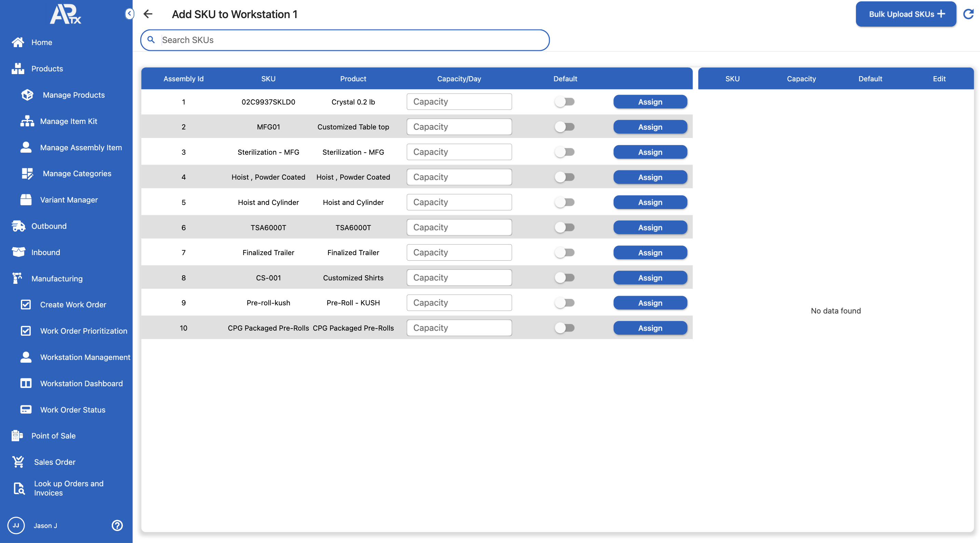This screenshot has height=543, width=980.
Task: Collapse the Manufacturing menu section
Action: click(x=57, y=278)
